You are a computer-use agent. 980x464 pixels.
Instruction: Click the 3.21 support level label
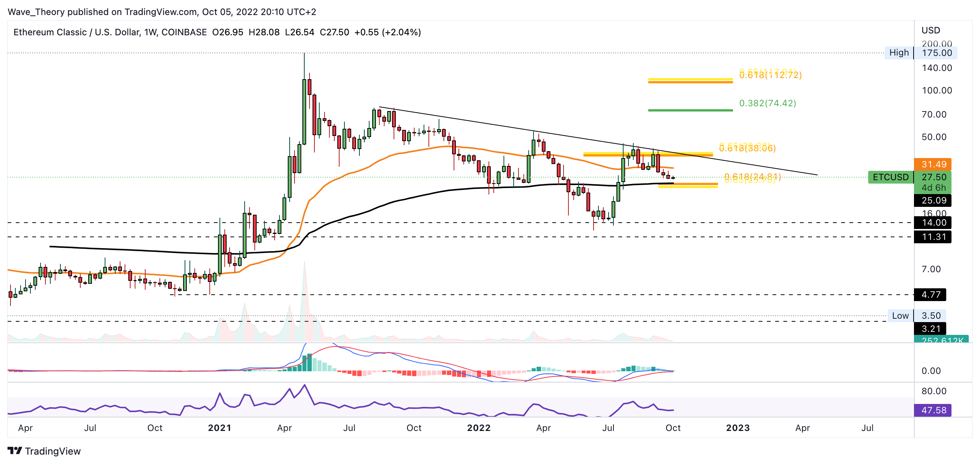pyautogui.click(x=930, y=328)
